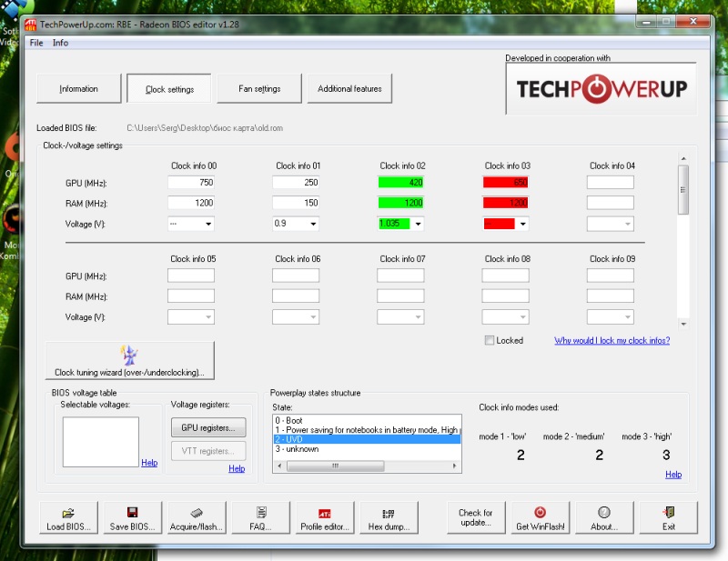The width and height of the screenshot is (728, 561).
Task: Open the Hex dump button
Action: click(389, 518)
